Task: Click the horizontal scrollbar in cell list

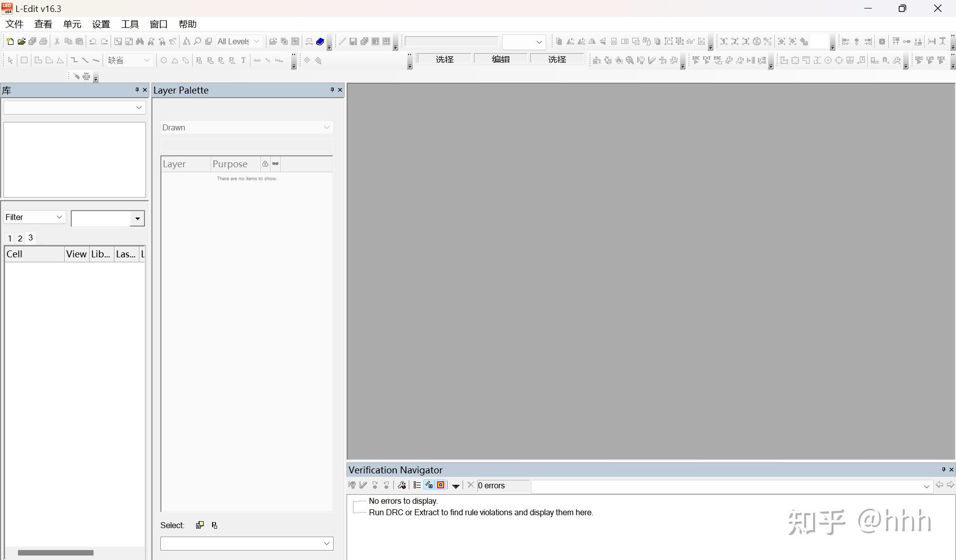Action: tap(56, 553)
